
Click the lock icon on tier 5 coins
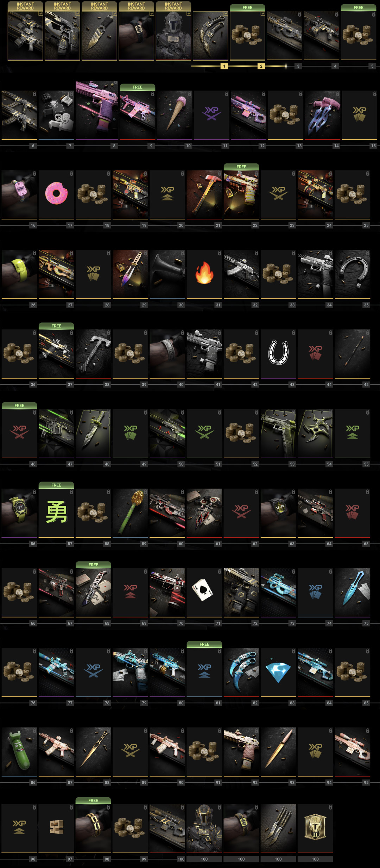(x=374, y=14)
